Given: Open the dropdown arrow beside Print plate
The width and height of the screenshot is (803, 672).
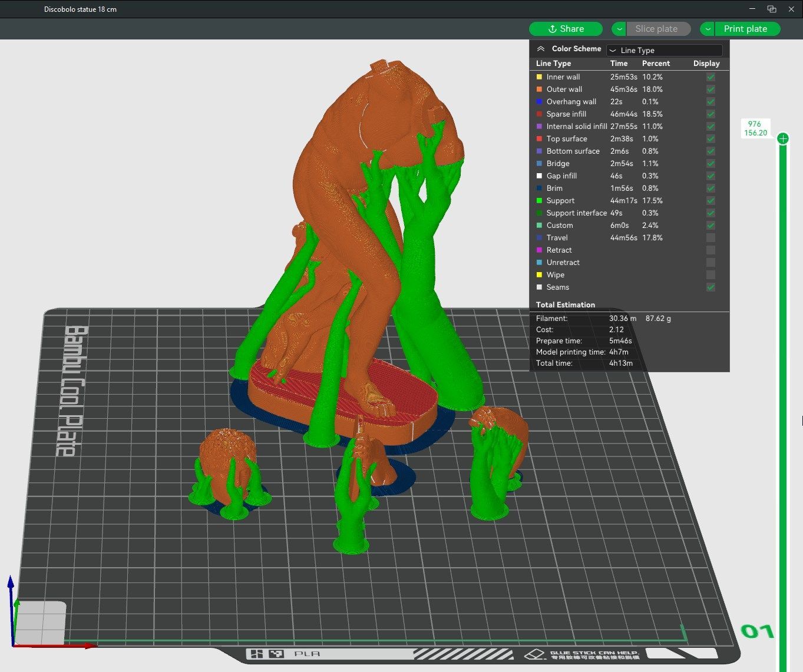Looking at the screenshot, I should click(x=707, y=29).
